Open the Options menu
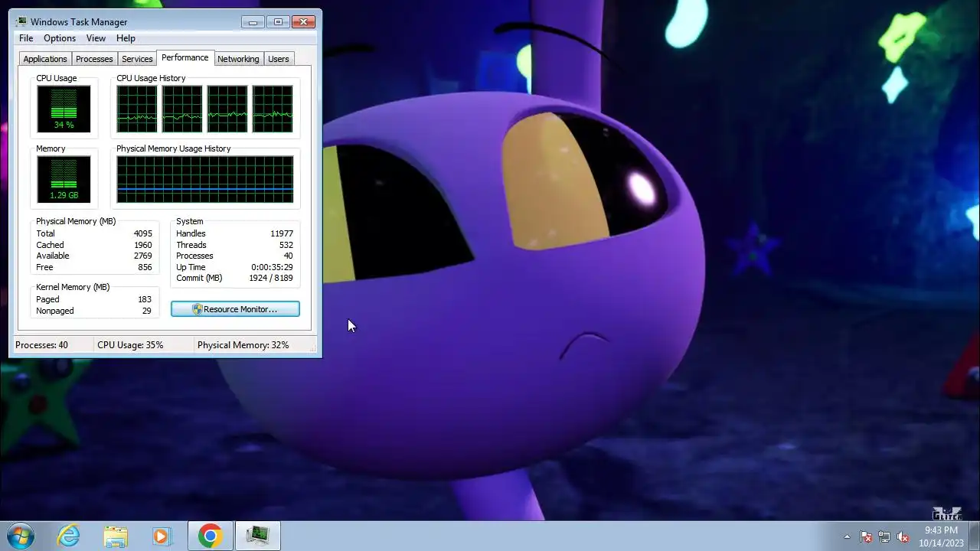The width and height of the screenshot is (980, 551). [x=60, y=38]
